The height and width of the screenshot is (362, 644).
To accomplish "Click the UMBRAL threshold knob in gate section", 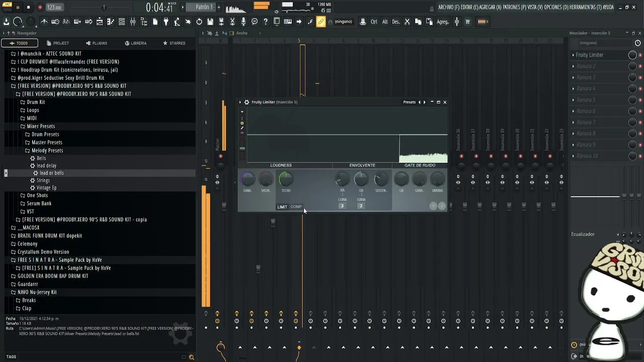I will [x=438, y=178].
